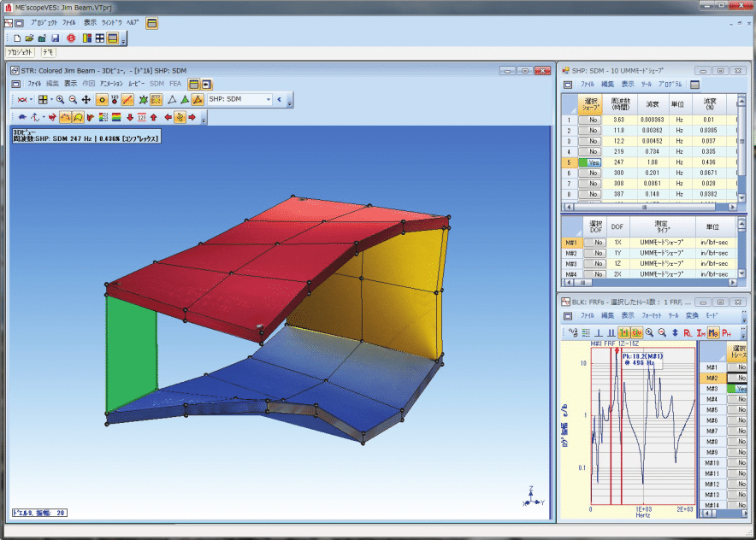Open the ヘルプ (Help) menu in main menu bar

tap(133, 22)
